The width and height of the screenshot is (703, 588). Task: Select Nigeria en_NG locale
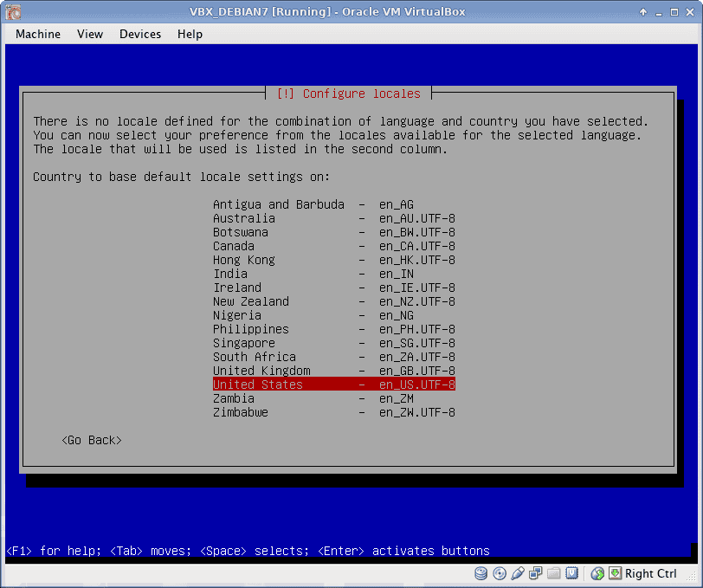[x=334, y=315]
